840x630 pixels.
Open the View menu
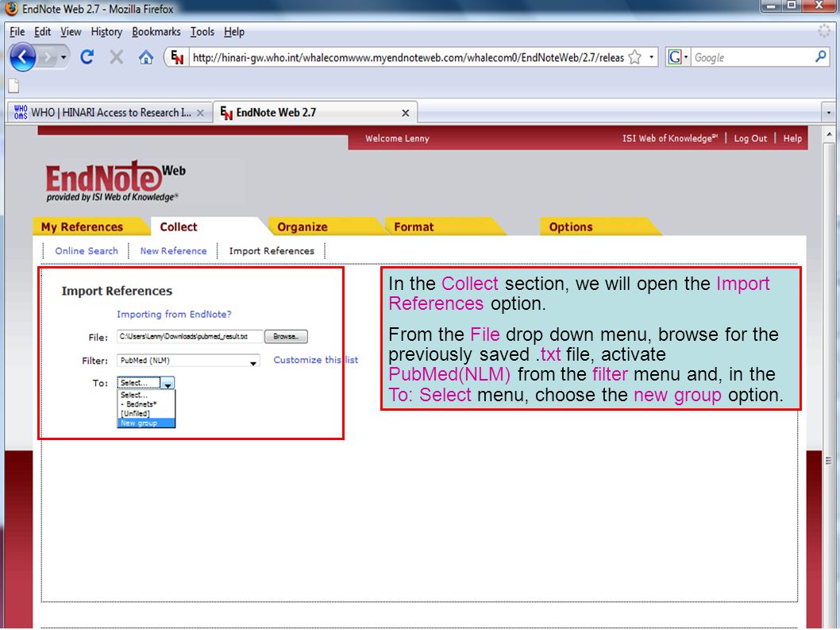coord(71,32)
